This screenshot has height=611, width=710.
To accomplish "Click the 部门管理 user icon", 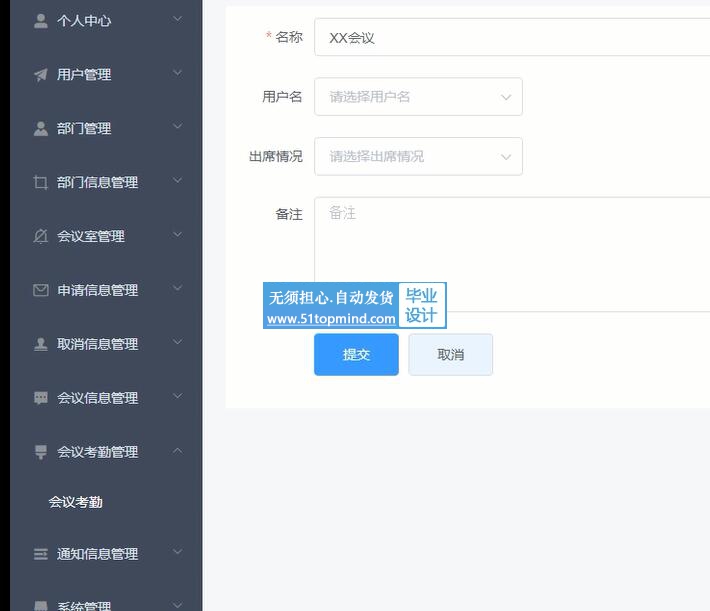I will tap(41, 128).
